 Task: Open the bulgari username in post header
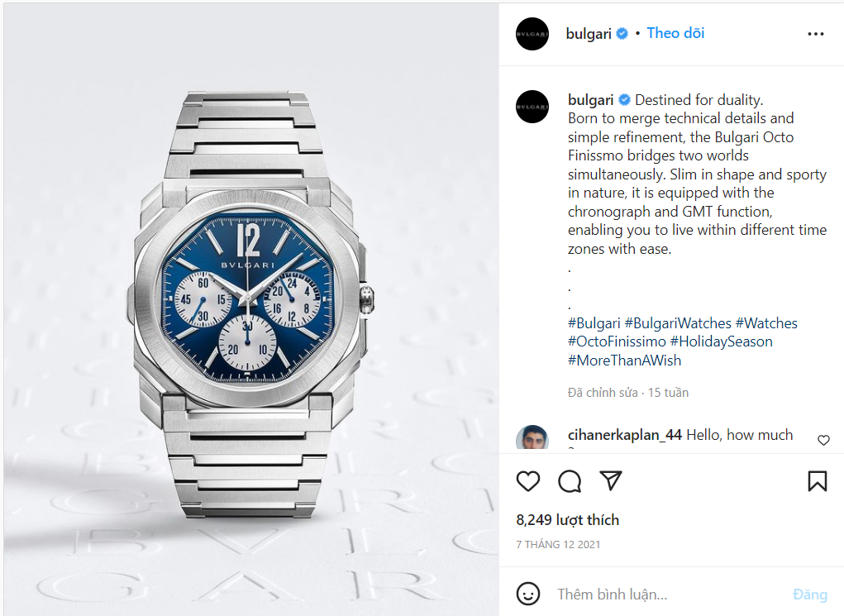click(x=589, y=34)
